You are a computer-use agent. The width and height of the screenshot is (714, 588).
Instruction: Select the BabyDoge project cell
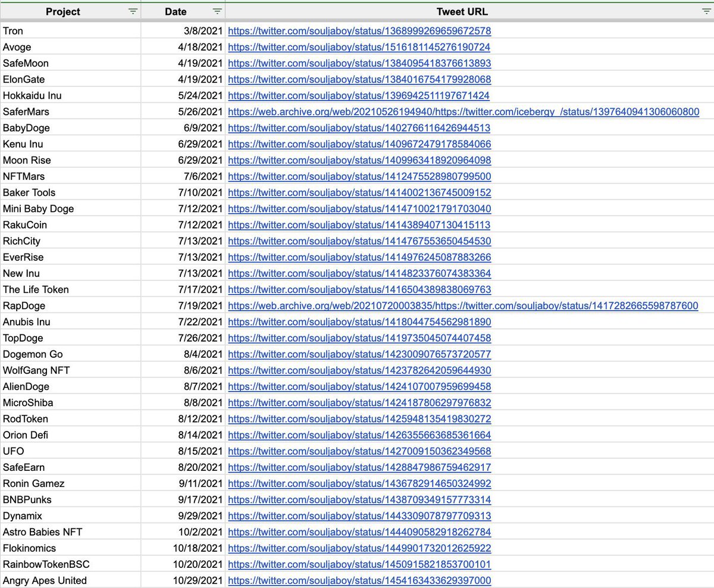pos(70,128)
